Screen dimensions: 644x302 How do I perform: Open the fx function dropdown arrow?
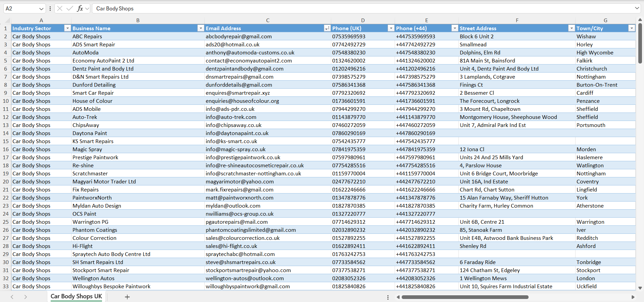[x=87, y=8]
